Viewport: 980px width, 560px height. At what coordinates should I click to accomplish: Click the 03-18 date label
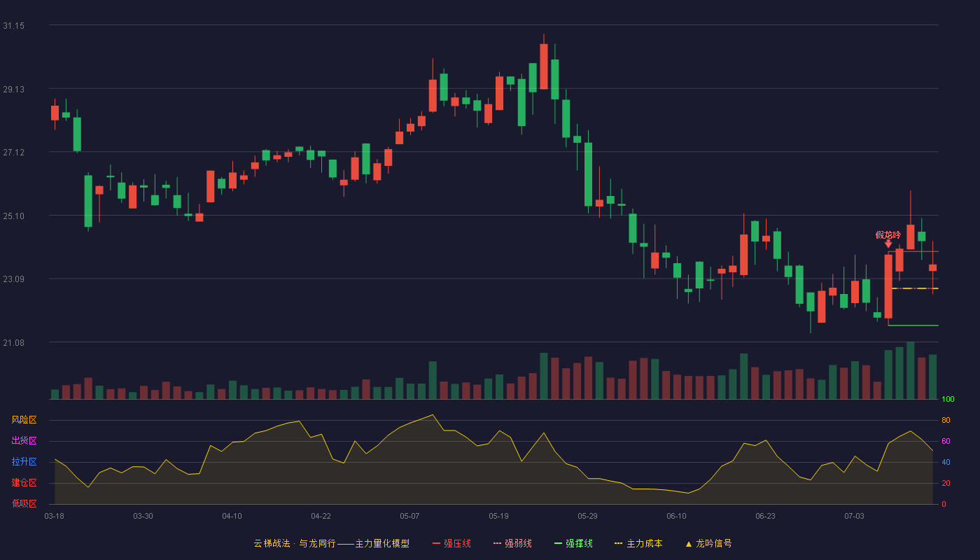pos(54,516)
